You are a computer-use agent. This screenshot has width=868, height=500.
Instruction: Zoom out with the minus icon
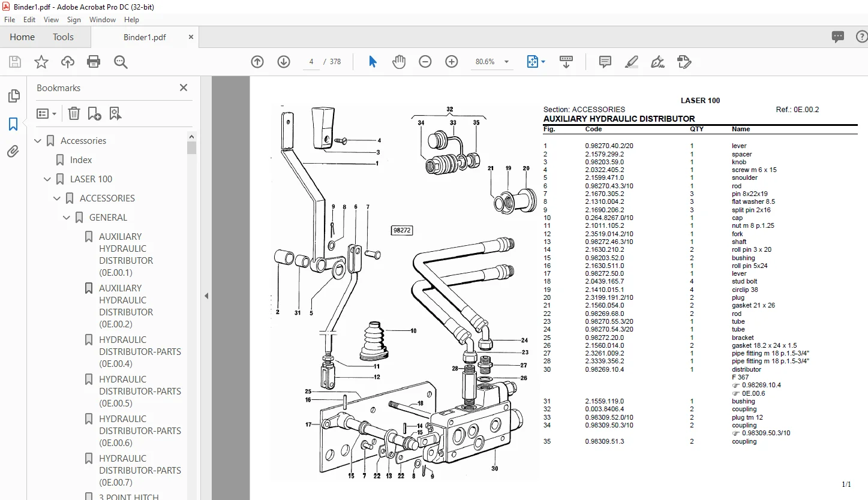[x=425, y=62]
